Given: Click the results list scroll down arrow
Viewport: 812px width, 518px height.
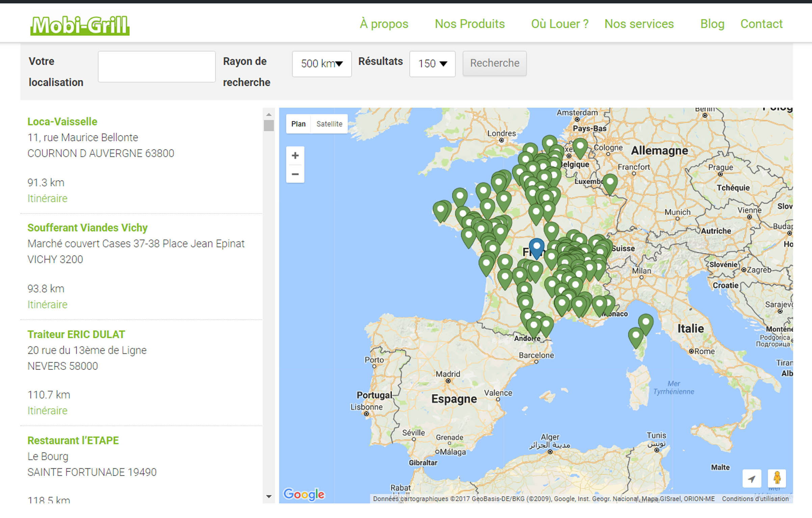Looking at the screenshot, I should (269, 496).
